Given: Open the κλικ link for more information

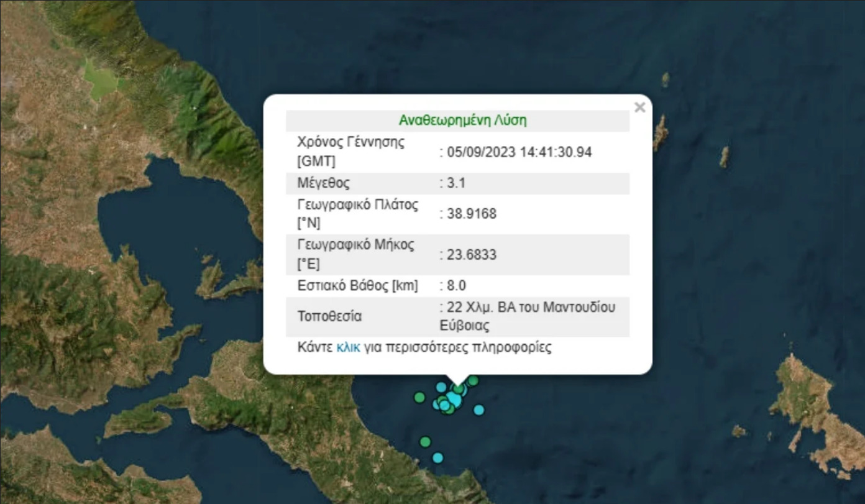Looking at the screenshot, I should (x=348, y=347).
